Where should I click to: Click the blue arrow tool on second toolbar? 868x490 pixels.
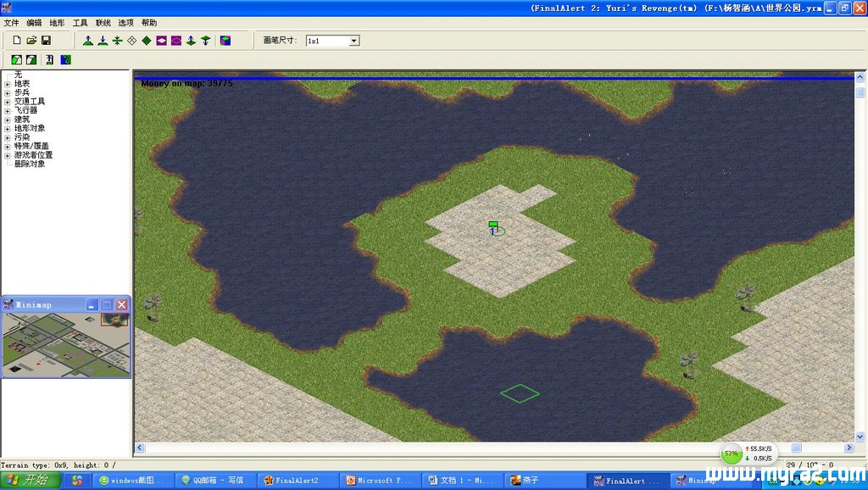pos(50,60)
